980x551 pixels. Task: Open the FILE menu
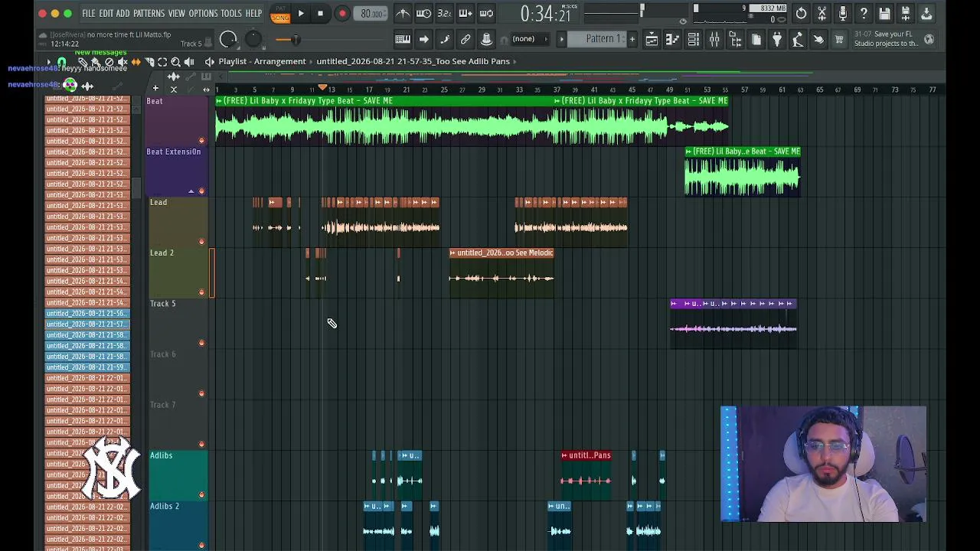[89, 13]
